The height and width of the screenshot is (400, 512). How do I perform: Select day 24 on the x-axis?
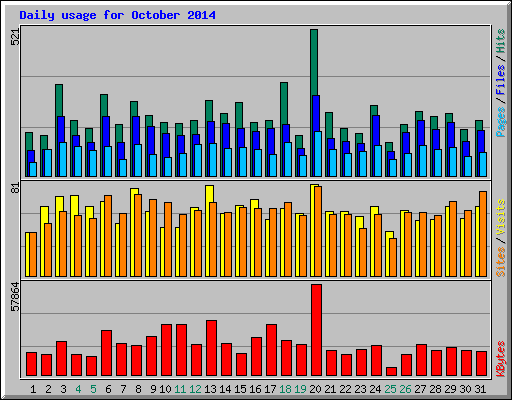coord(375,389)
